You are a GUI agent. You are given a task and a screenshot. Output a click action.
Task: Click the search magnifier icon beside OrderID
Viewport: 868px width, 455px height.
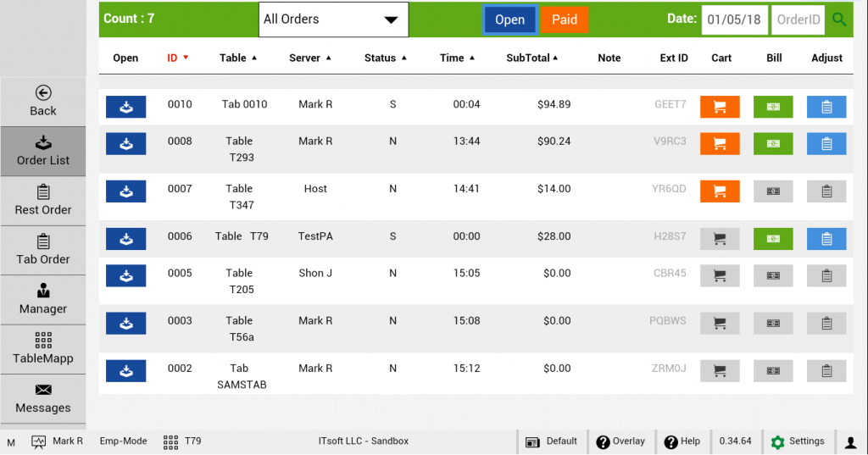[839, 19]
